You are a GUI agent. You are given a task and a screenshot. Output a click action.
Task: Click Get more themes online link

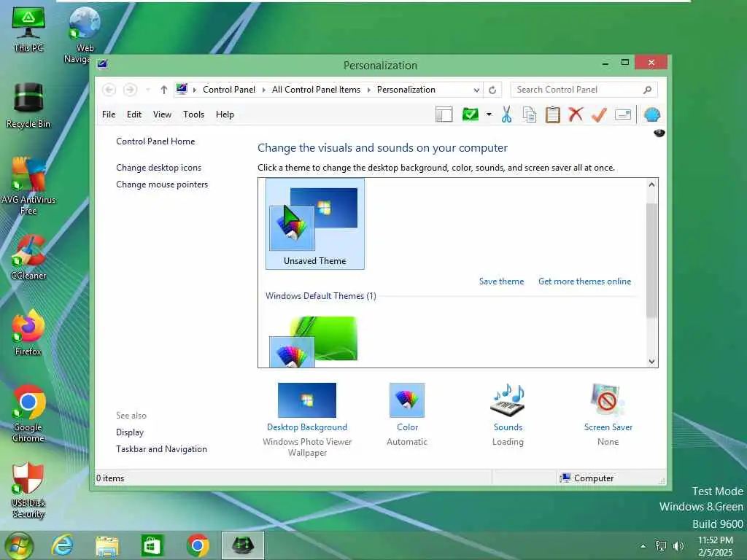click(x=584, y=281)
